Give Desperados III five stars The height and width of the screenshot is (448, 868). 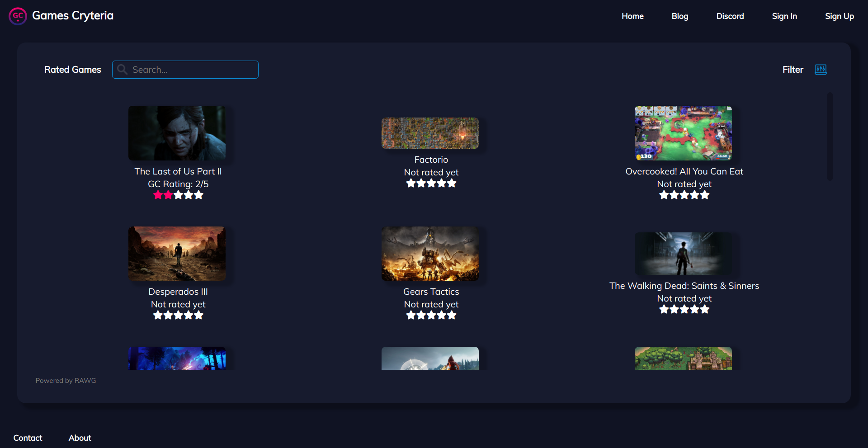(198, 316)
